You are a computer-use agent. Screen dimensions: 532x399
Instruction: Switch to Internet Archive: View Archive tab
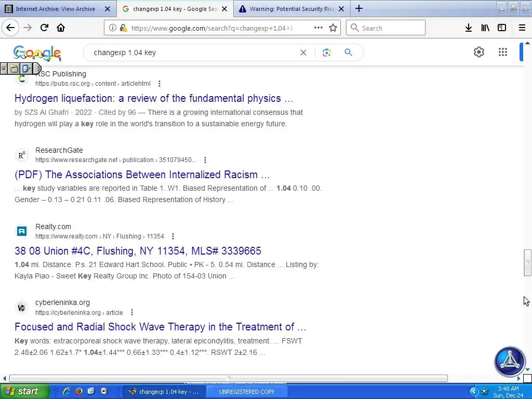pos(55,9)
